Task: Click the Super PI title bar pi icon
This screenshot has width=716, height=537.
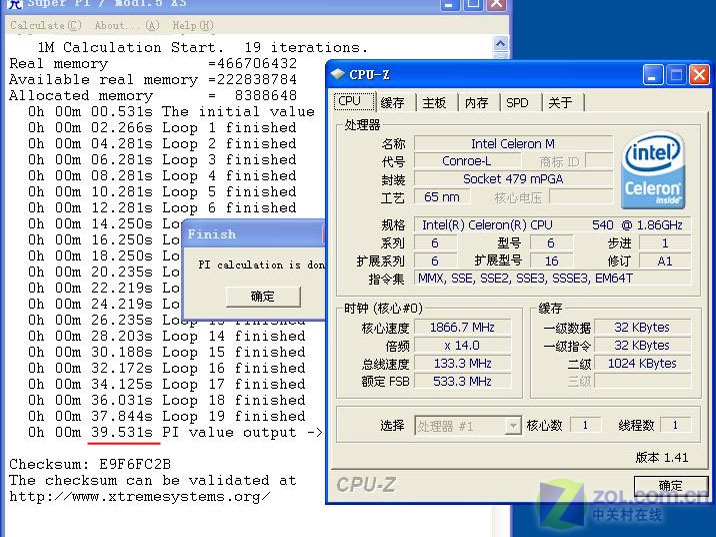Action: (15, 4)
